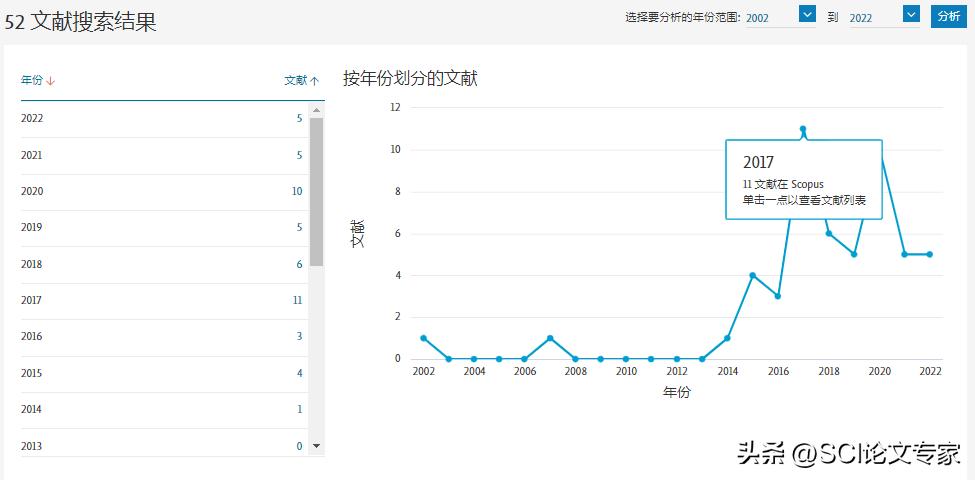Click the 2018 data point on chart
Image resolution: width=975 pixels, height=480 pixels.
(x=829, y=233)
